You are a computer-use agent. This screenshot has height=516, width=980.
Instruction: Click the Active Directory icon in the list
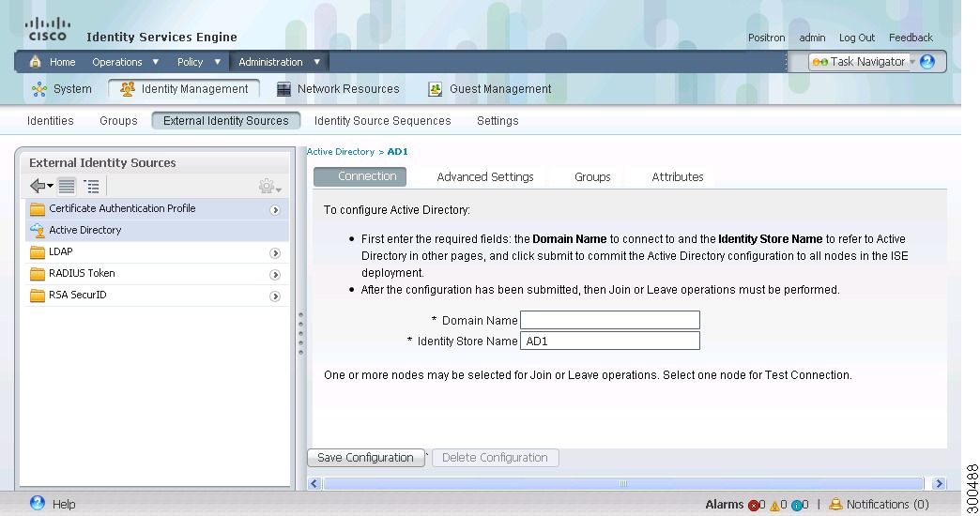tap(38, 231)
